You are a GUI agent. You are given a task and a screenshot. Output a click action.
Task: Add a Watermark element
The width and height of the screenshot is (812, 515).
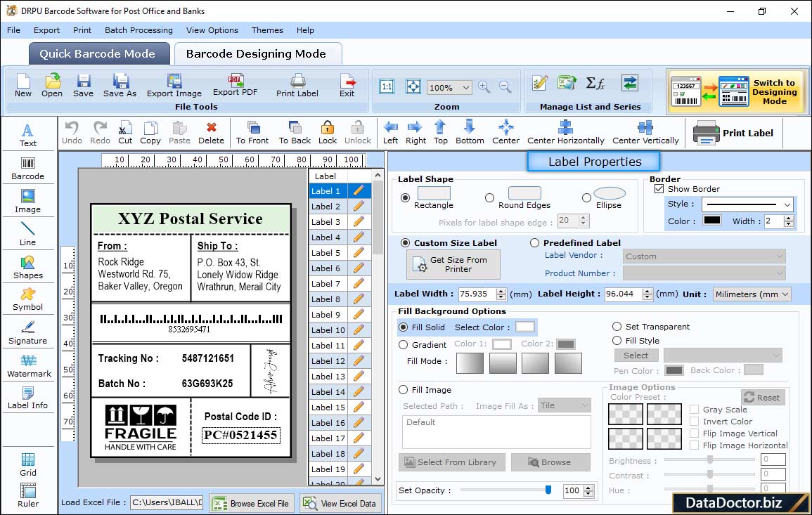(x=28, y=366)
